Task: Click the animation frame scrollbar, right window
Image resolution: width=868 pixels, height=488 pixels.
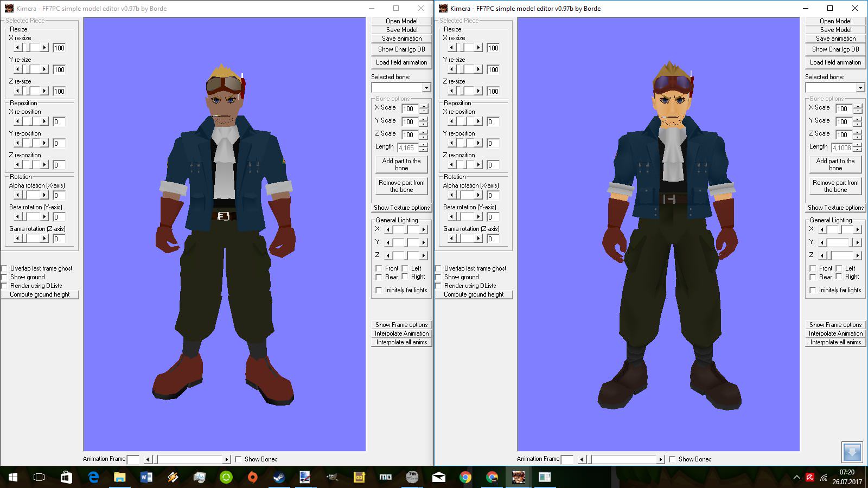Action: click(621, 459)
